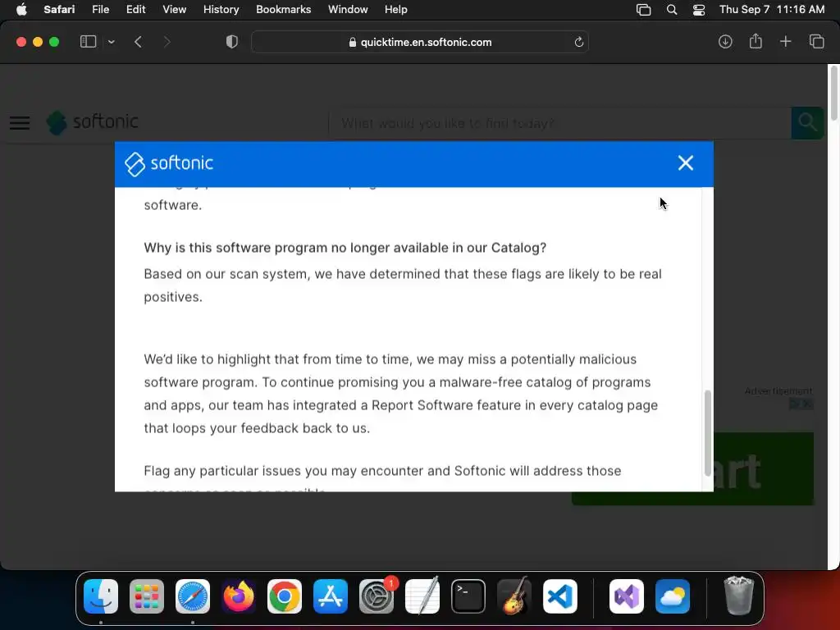Image resolution: width=840 pixels, height=630 pixels.
Task: Click the 'We'd like to highlight' paragraph
Action: [x=400, y=393]
